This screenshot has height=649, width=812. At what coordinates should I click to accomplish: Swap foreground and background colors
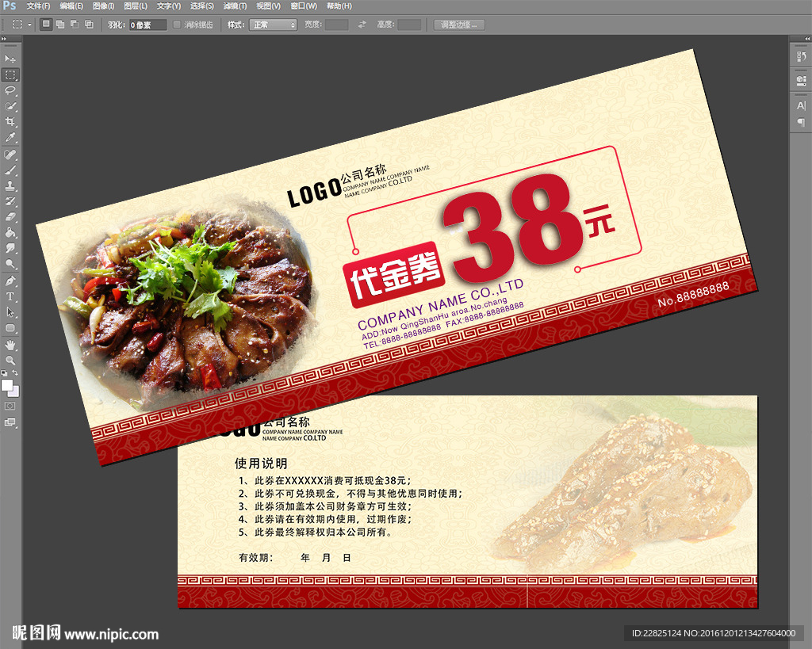(15, 372)
